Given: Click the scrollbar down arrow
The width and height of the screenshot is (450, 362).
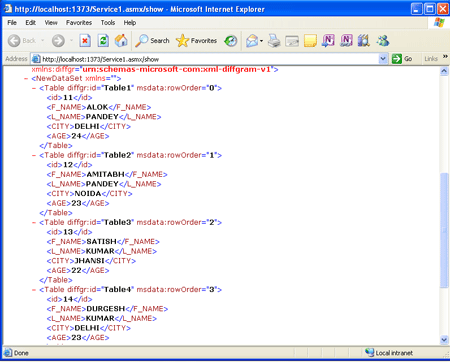Looking at the screenshot, I should (x=444, y=340).
